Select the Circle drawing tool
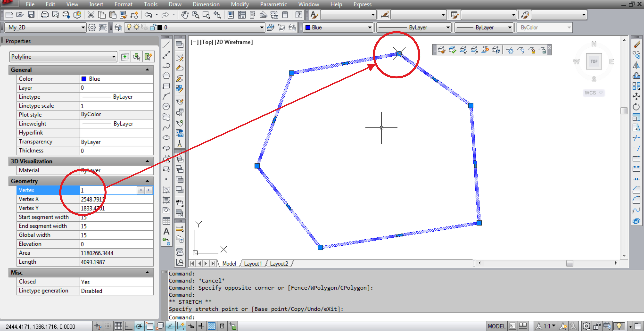644x331 pixels. (166, 106)
